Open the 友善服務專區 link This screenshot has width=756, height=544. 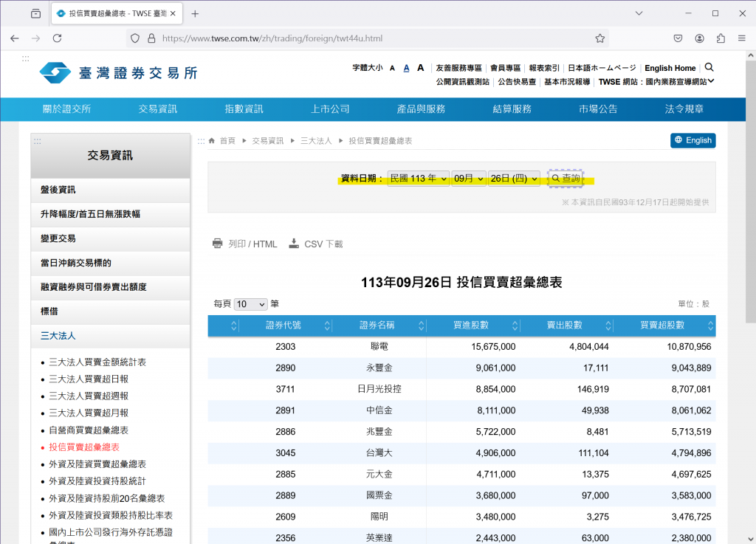coord(459,68)
